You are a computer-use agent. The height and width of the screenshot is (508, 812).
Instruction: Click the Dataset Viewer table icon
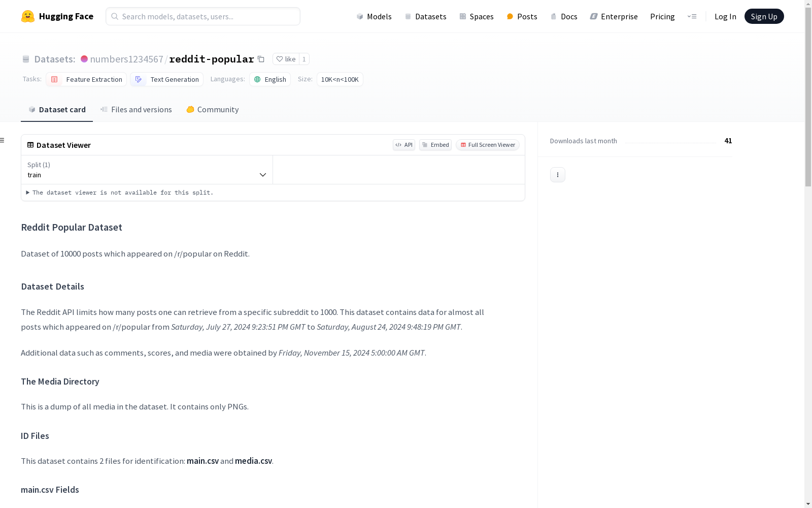point(30,145)
